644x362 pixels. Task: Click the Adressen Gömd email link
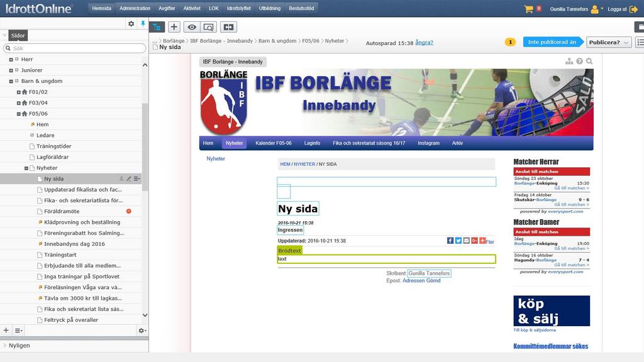[x=421, y=281]
